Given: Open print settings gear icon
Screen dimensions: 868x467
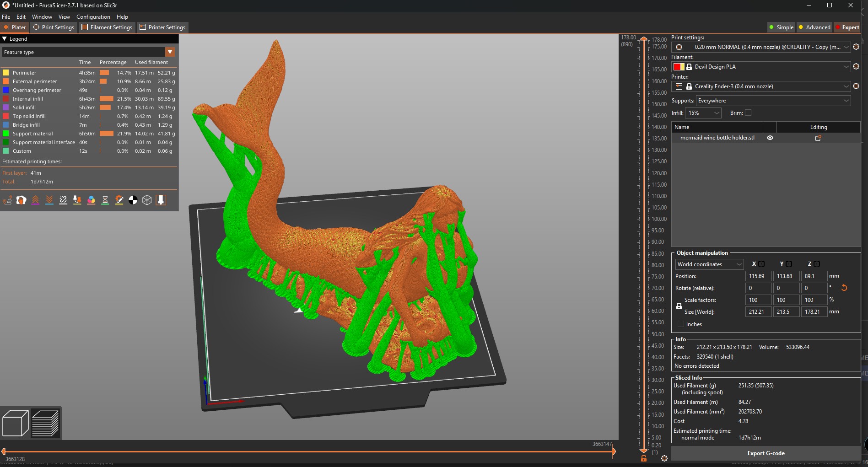Looking at the screenshot, I should pyautogui.click(x=856, y=47).
